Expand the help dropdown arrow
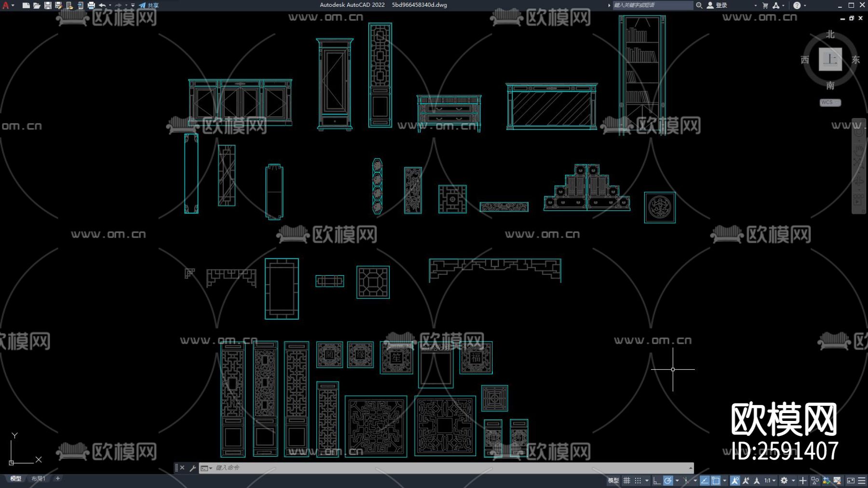Image resolution: width=868 pixels, height=488 pixels. [x=805, y=5]
